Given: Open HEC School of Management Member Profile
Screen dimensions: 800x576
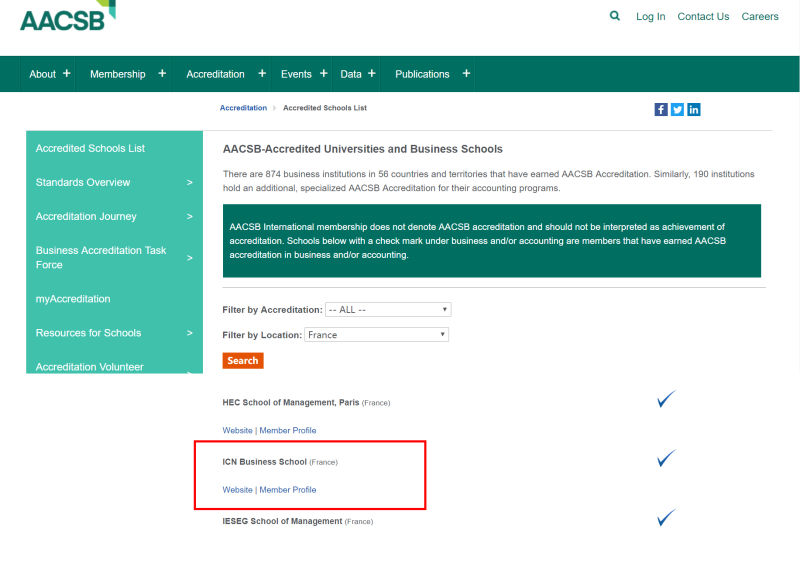Looking at the screenshot, I should click(288, 430).
